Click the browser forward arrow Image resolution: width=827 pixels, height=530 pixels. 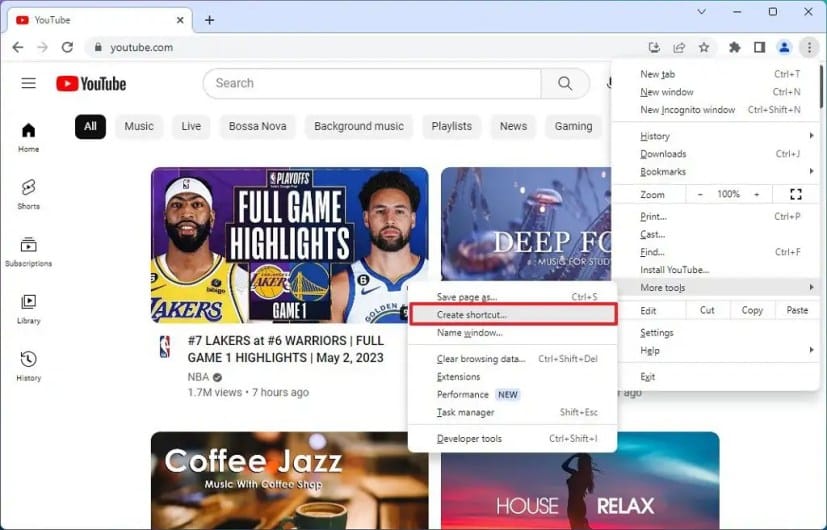click(x=42, y=47)
